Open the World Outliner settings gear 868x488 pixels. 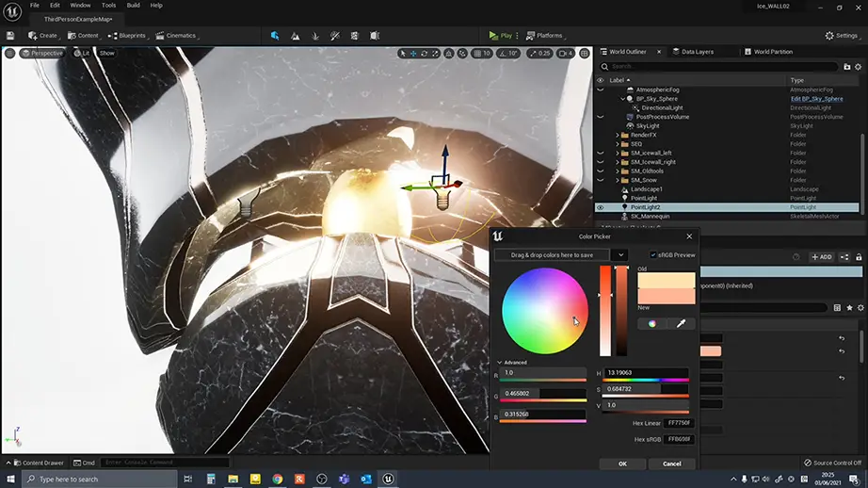click(x=859, y=67)
